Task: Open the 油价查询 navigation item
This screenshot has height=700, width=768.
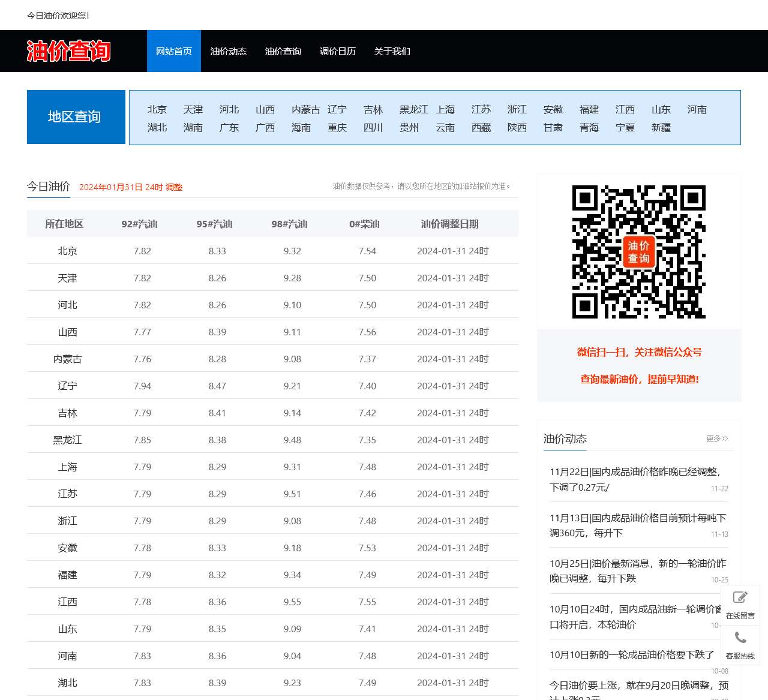Action: 283,52
